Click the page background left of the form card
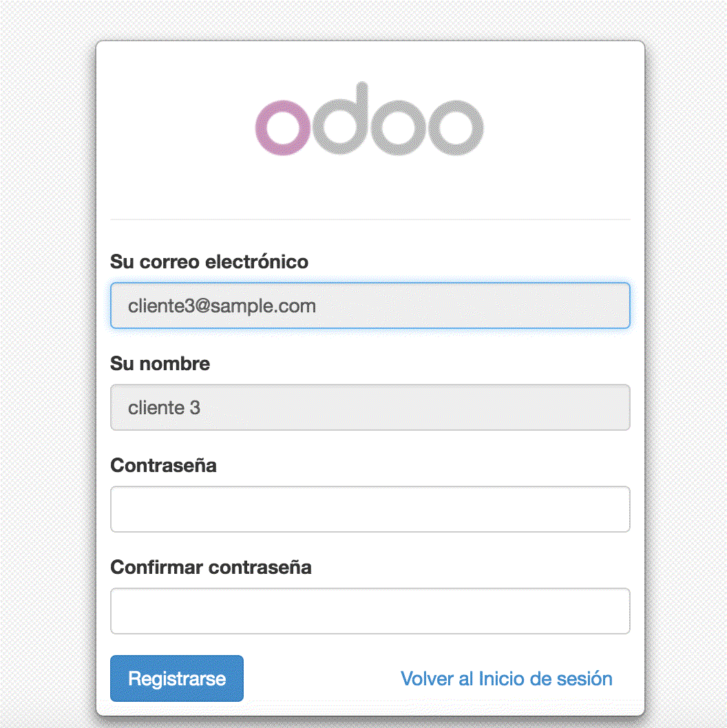The width and height of the screenshot is (727, 728). coord(47,344)
